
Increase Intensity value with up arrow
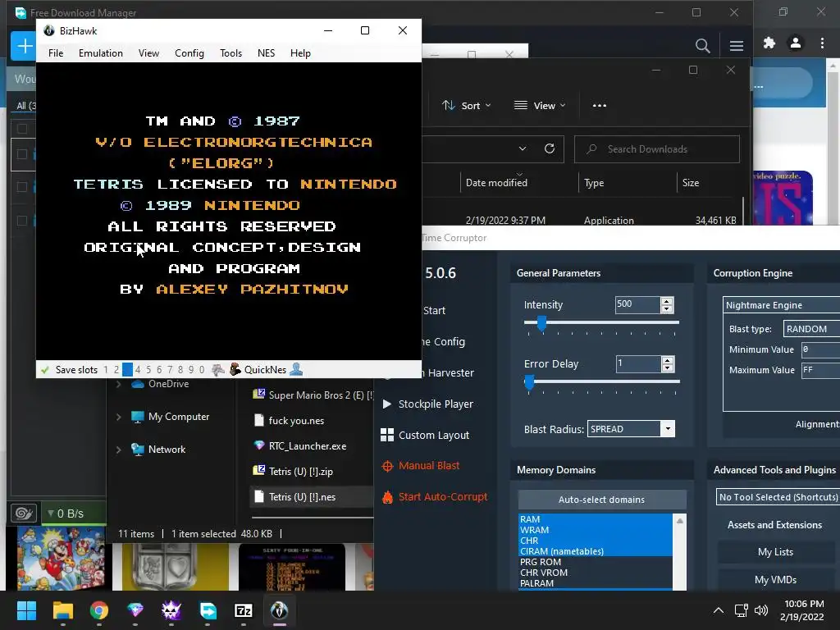667,302
